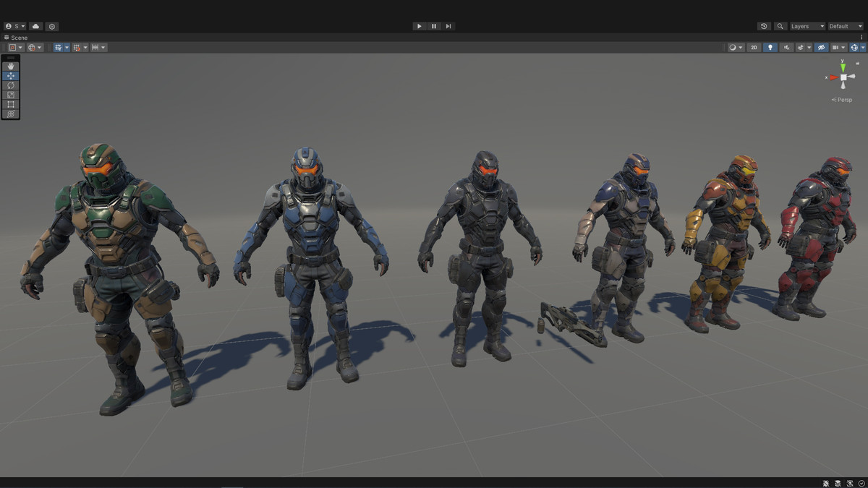This screenshot has height=488, width=868.
Task: Open the scene search icon
Action: click(780, 26)
